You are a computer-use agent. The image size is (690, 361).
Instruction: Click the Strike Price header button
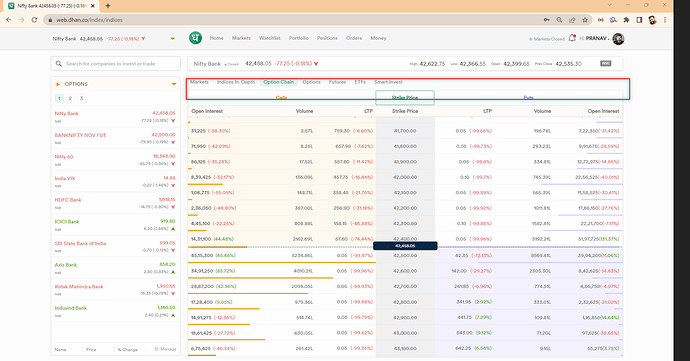[405, 98]
